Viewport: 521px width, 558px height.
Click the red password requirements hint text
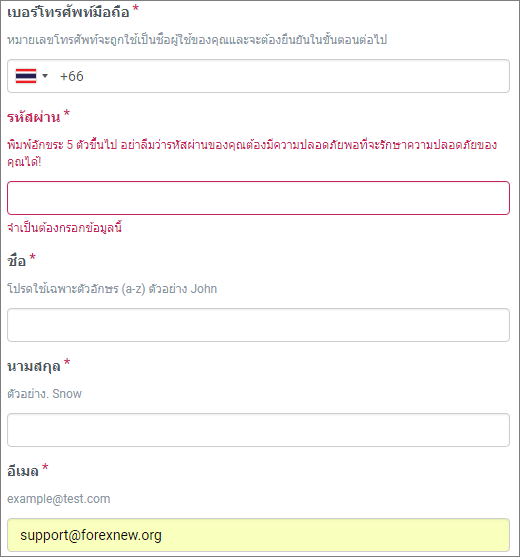click(252, 153)
